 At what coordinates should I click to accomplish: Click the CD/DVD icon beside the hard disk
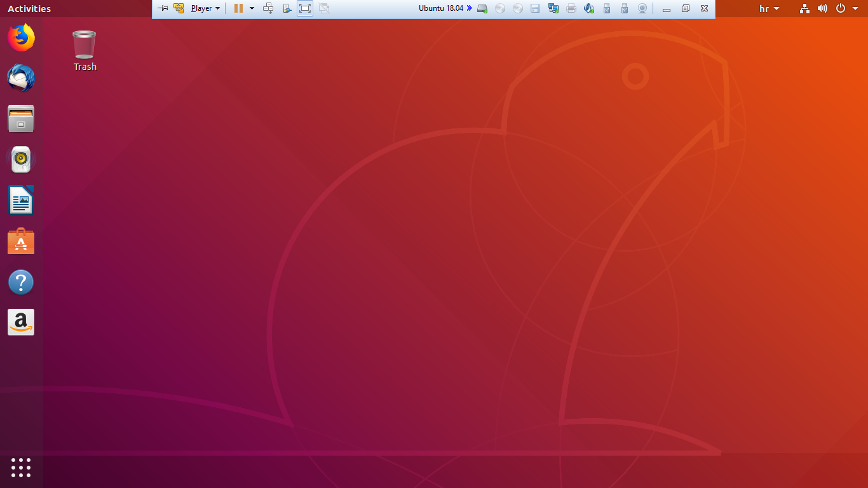tap(500, 9)
